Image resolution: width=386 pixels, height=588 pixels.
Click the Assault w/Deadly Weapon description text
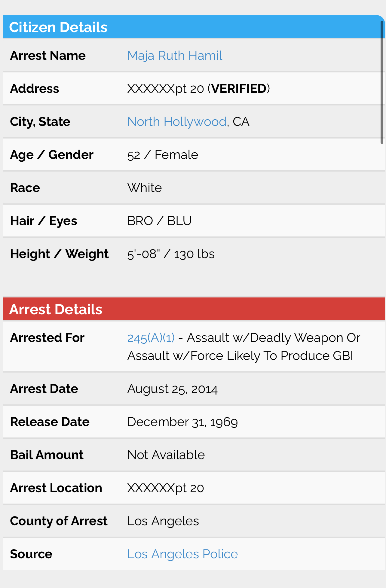point(244,347)
